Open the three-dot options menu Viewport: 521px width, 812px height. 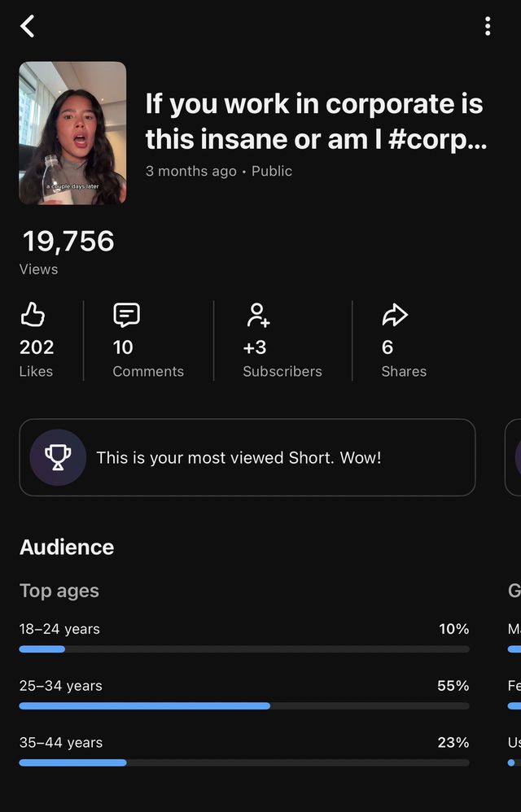point(488,26)
